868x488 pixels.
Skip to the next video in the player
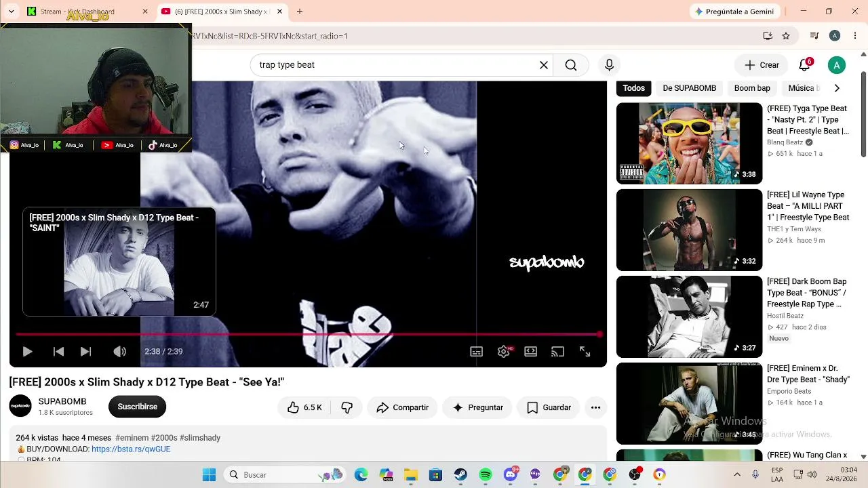point(85,351)
